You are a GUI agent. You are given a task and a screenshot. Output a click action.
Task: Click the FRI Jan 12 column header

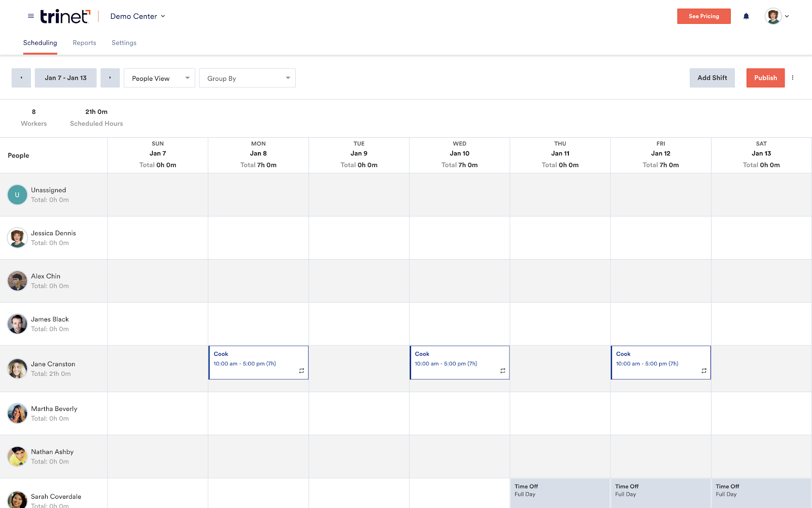pos(661,155)
